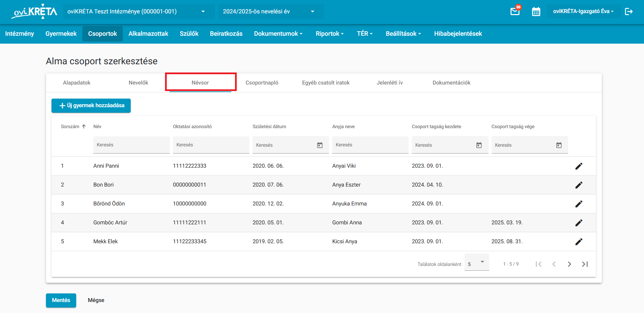This screenshot has width=644, height=313.
Task: Click the 2024. 04. 10. start date cell
Action: coord(428,185)
